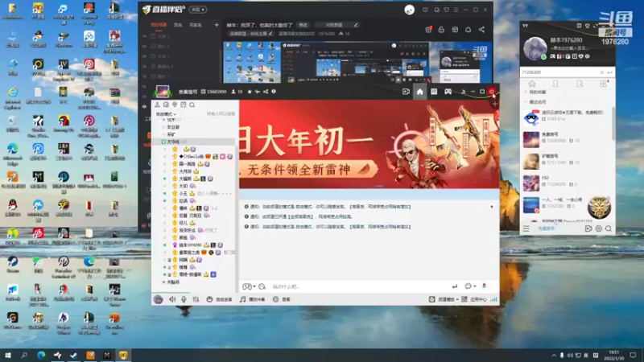Open apps grid tab in YY list window

pyautogui.click(x=603, y=84)
